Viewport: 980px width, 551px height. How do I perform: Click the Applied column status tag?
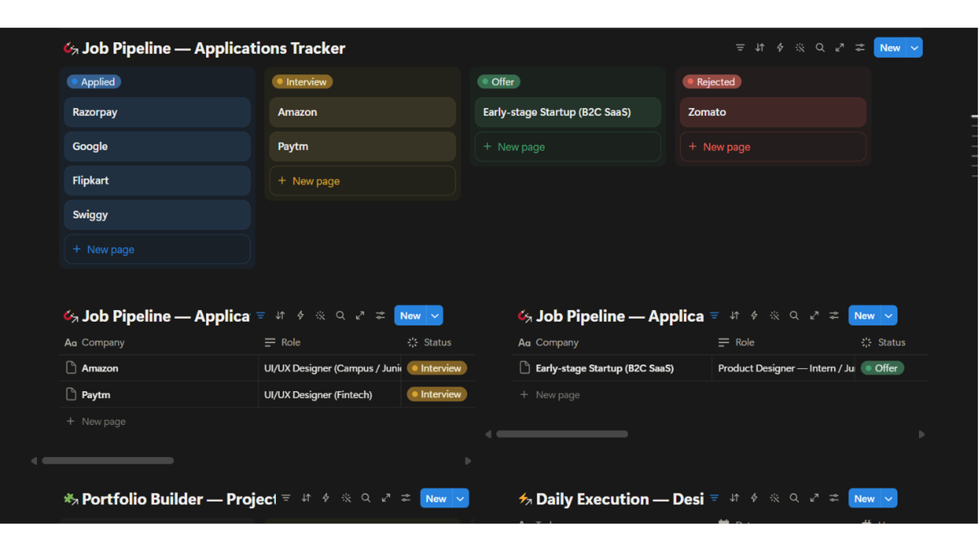pyautogui.click(x=94, y=82)
